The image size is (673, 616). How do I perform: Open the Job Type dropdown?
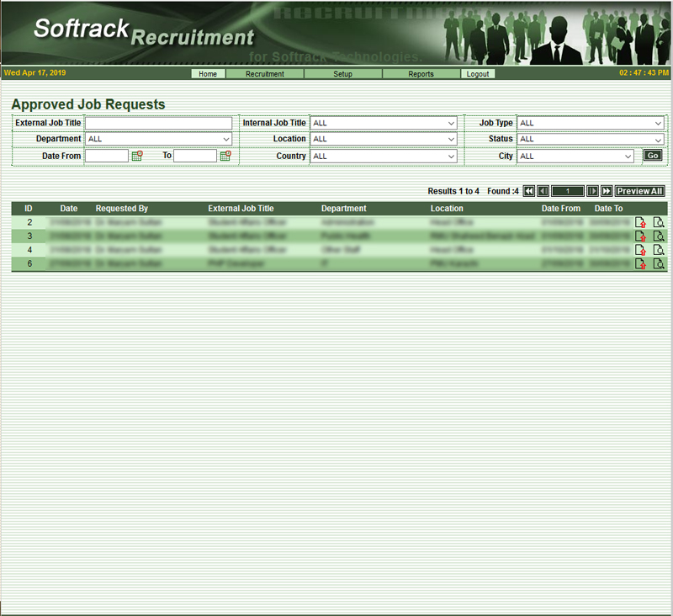click(x=591, y=123)
